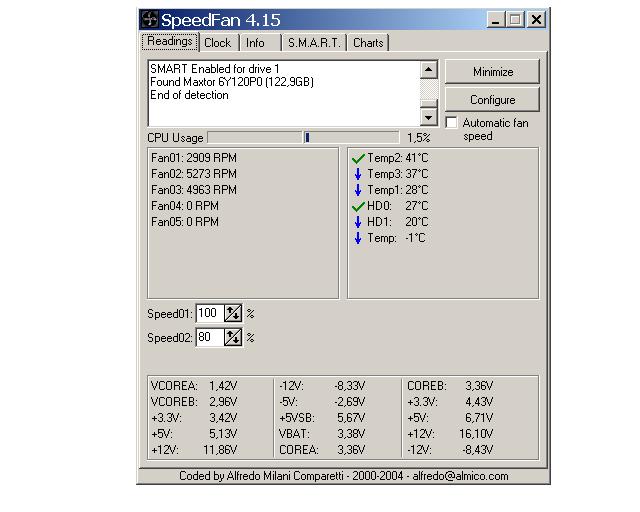Click the HD1: 20°C text

(398, 222)
